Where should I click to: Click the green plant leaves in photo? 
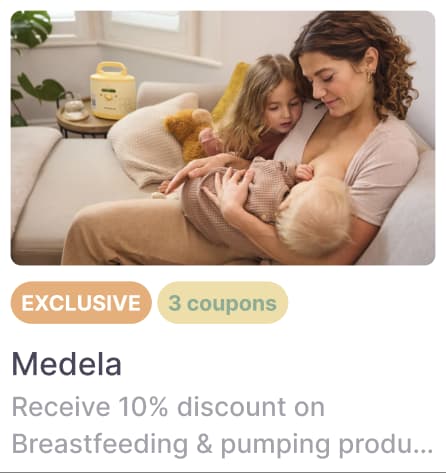pyautogui.click(x=32, y=28)
